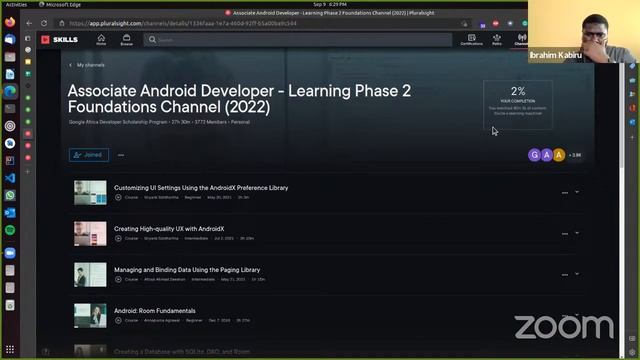640x360 pixels.
Task: Open Paths in the Pluralsight header
Action: point(497,40)
